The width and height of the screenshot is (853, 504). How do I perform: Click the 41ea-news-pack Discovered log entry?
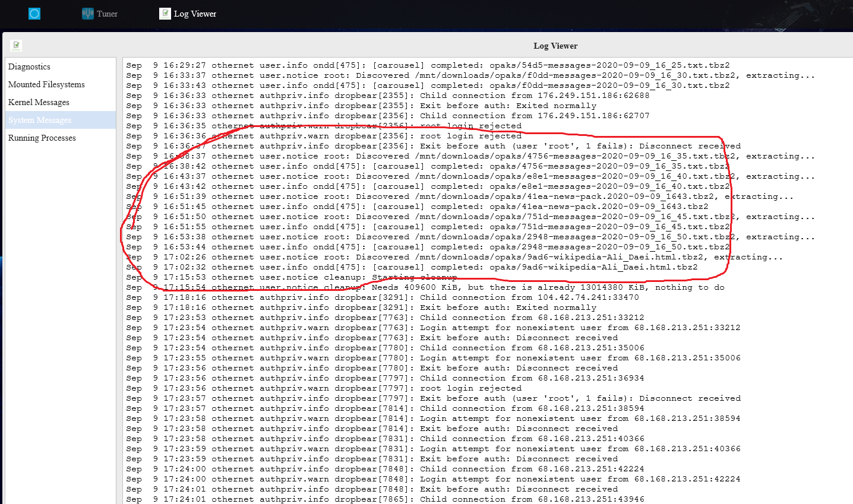coord(460,196)
